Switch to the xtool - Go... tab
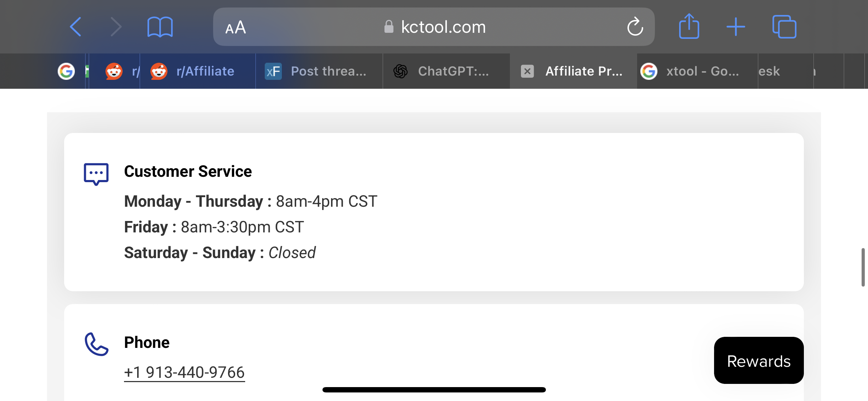Viewport: 868px width, 401px height. pyautogui.click(x=697, y=71)
